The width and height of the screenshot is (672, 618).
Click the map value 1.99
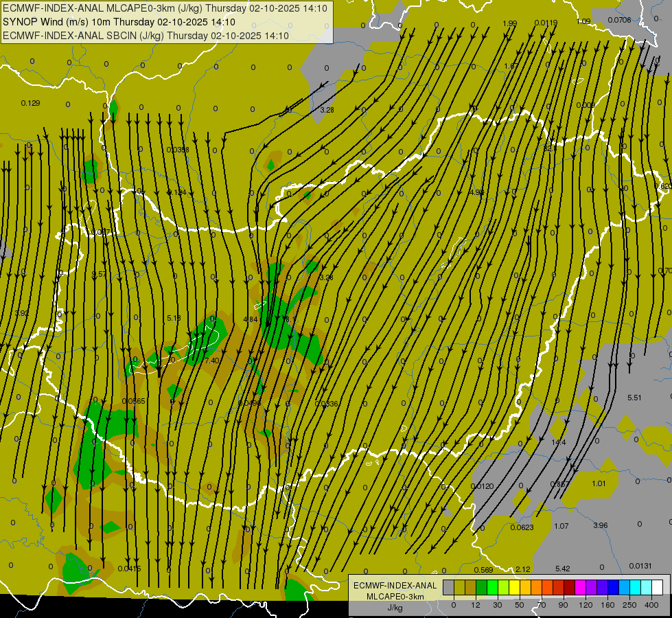click(509, 23)
